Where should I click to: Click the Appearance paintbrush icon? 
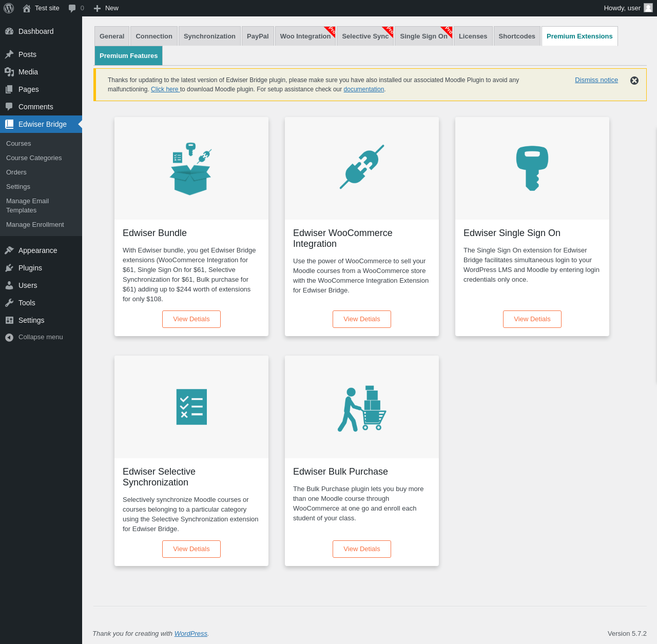(x=9, y=250)
